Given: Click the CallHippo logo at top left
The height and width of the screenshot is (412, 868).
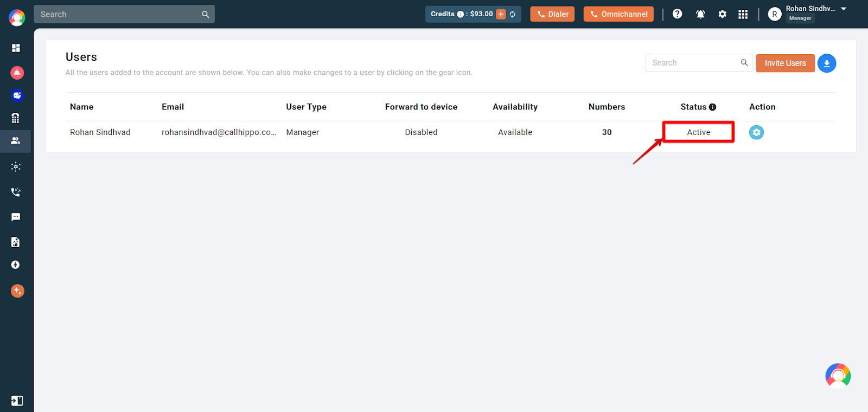Looking at the screenshot, I should pos(17,18).
